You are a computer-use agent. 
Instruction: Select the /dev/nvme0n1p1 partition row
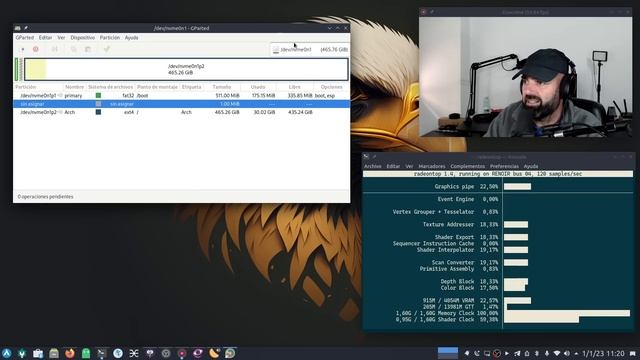(182, 96)
